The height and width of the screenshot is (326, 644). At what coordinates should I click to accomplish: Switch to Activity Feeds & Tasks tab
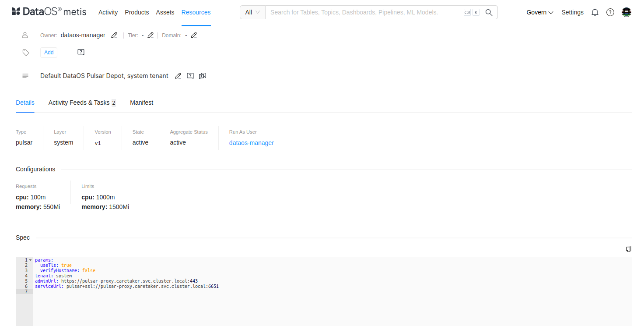point(82,103)
